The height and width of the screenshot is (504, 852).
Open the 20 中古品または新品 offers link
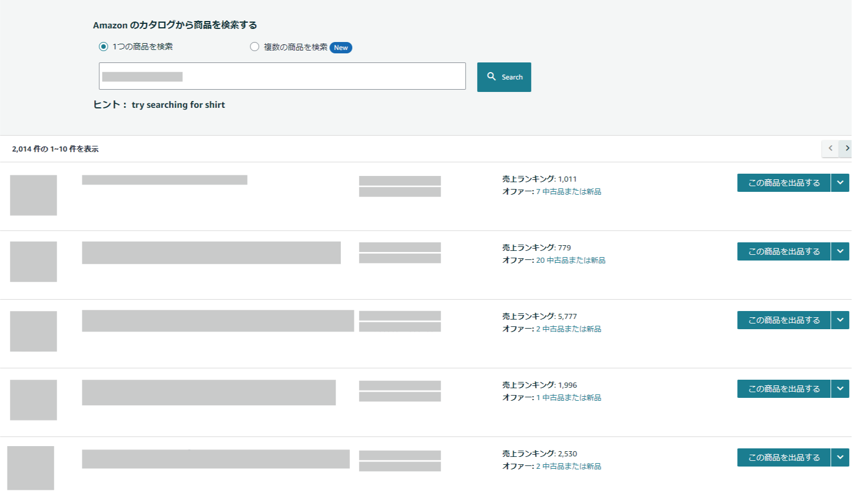pyautogui.click(x=570, y=261)
